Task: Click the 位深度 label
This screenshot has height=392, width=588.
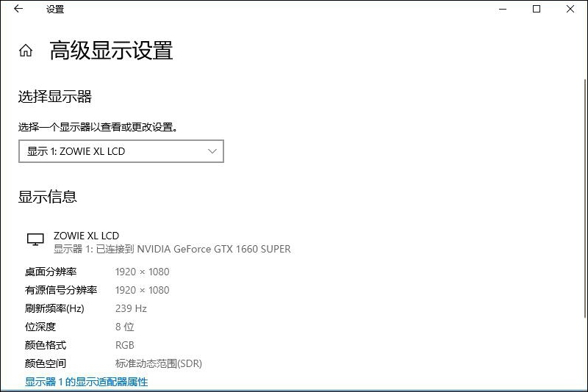Action: click(40, 327)
